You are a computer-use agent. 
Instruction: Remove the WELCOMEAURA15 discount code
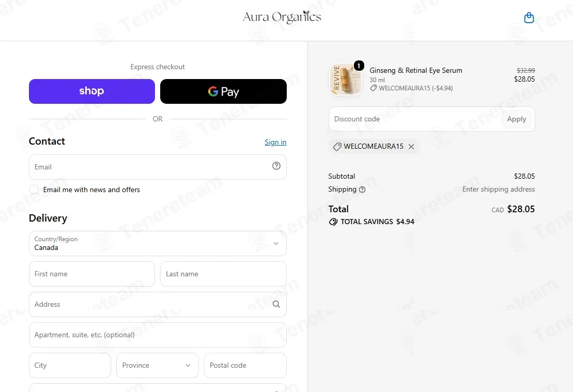411,147
